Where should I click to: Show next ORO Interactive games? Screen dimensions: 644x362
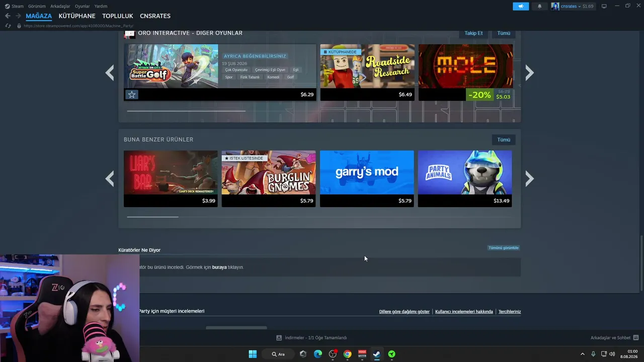point(529,73)
